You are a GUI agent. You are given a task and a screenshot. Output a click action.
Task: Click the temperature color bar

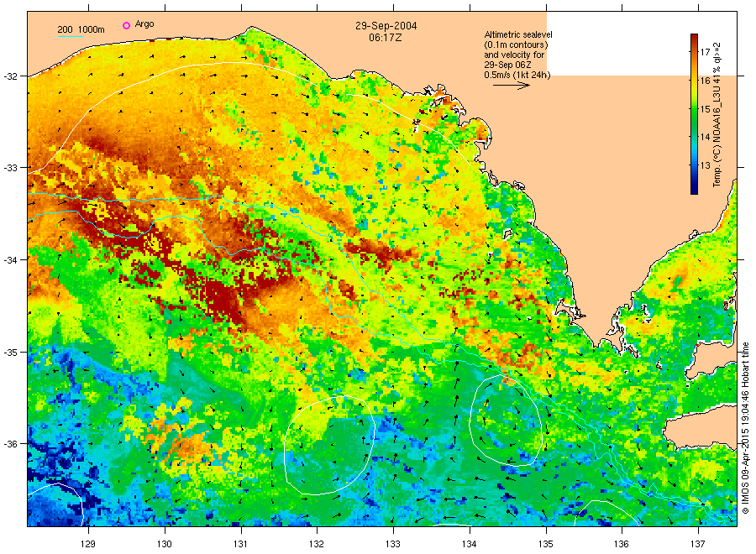(694, 114)
